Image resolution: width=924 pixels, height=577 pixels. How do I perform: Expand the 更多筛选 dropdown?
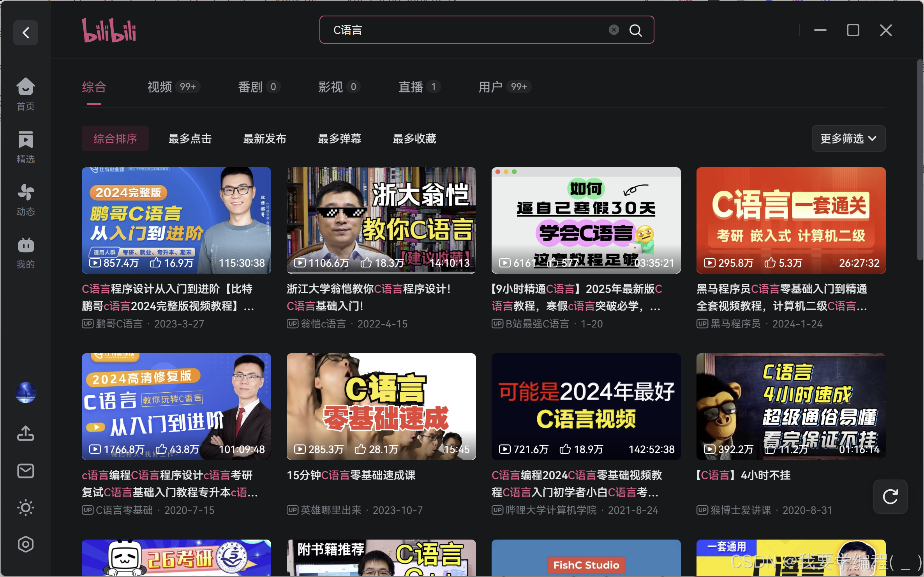tap(848, 138)
